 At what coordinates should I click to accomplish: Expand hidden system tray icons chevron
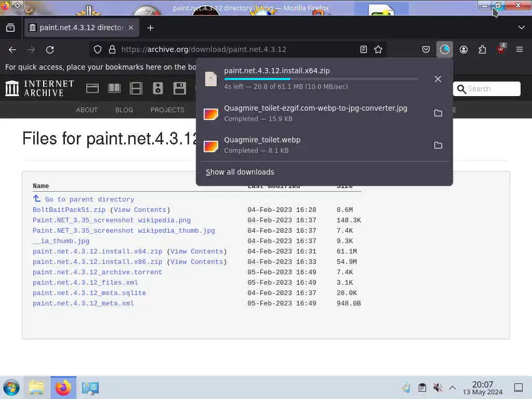[x=453, y=388]
